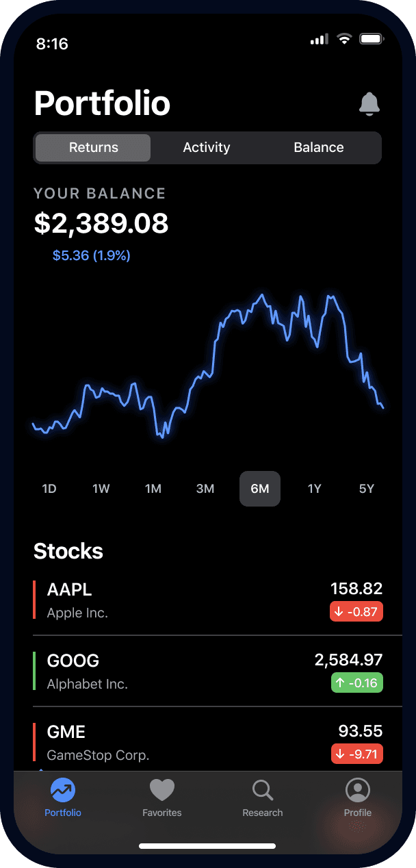The image size is (416, 868).
Task: Click the peak of the balance chart line
Action: point(262,296)
